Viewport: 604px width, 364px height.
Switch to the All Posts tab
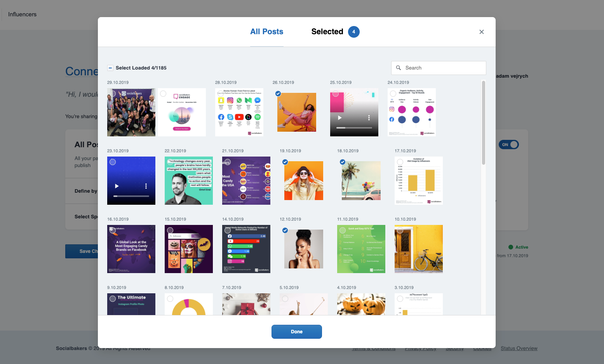coord(266,32)
